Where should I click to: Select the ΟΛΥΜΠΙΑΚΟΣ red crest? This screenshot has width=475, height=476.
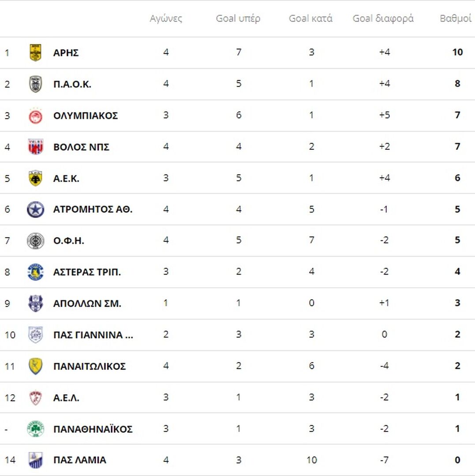36,115
